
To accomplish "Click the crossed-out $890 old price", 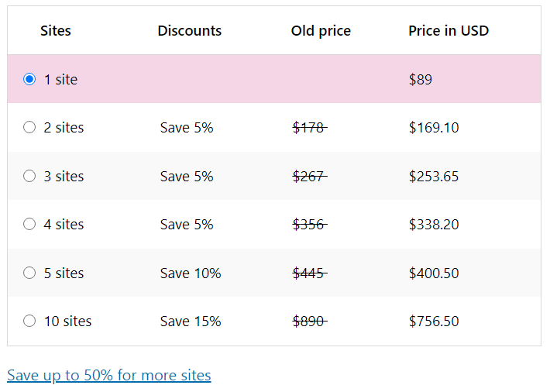I will point(309,322).
